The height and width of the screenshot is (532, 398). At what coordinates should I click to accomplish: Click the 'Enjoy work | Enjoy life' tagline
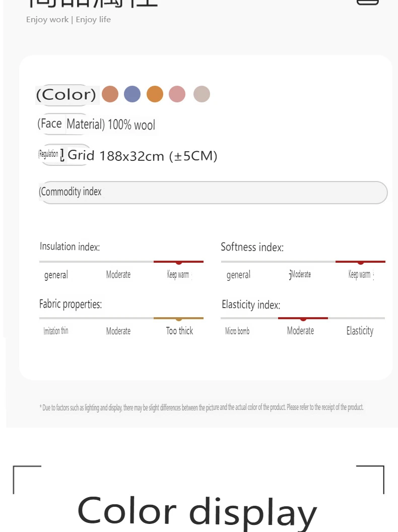tap(69, 20)
